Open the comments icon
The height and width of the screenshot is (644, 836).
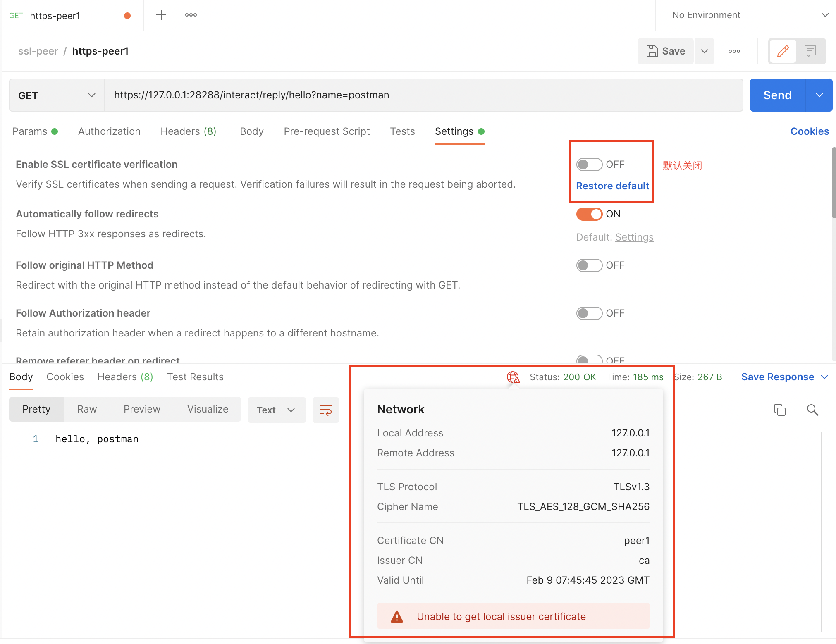click(810, 51)
